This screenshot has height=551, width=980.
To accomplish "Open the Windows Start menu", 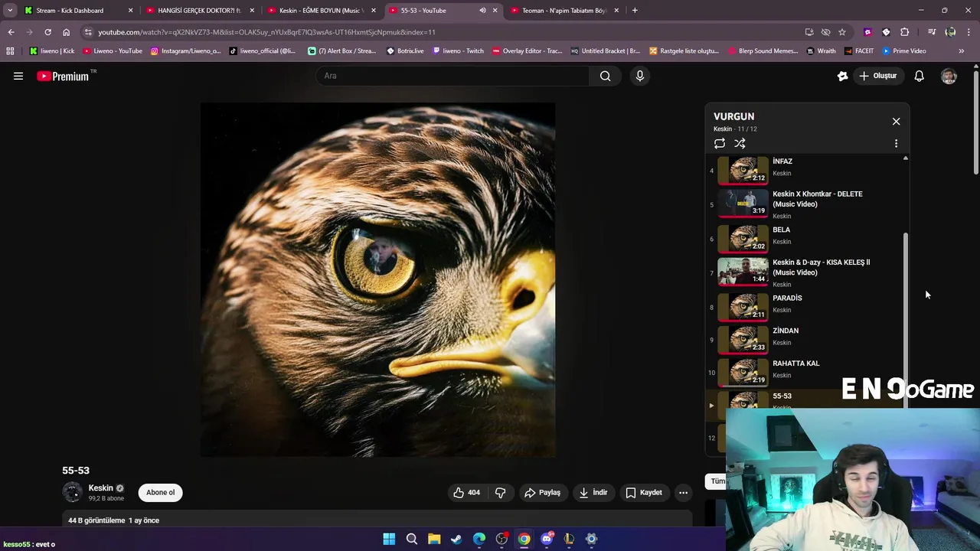I will (x=389, y=539).
